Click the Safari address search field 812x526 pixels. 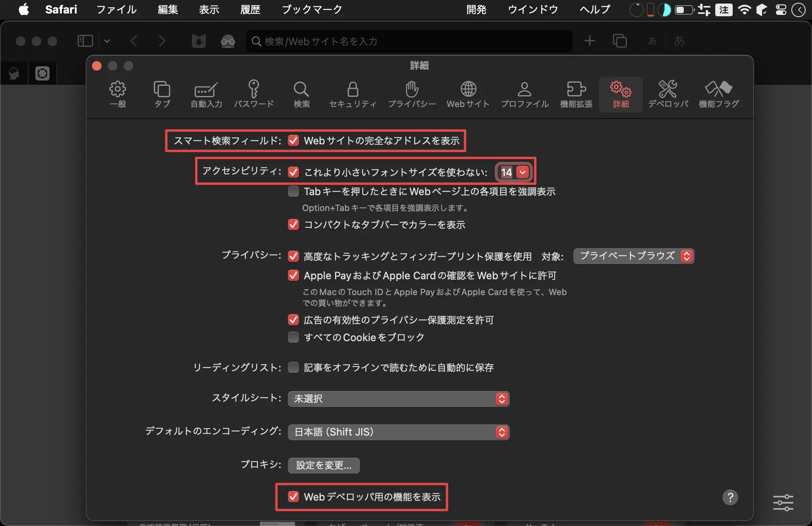pos(409,41)
